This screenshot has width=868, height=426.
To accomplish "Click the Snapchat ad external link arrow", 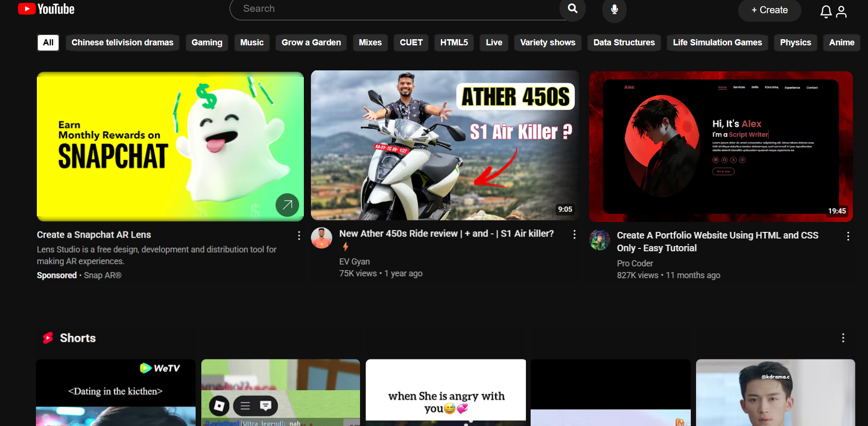I will [287, 205].
